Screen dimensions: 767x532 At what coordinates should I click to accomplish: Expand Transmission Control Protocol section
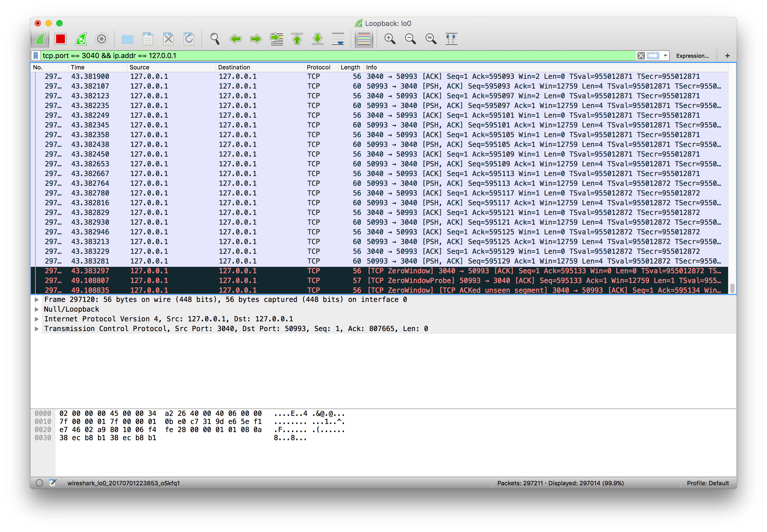(37, 329)
